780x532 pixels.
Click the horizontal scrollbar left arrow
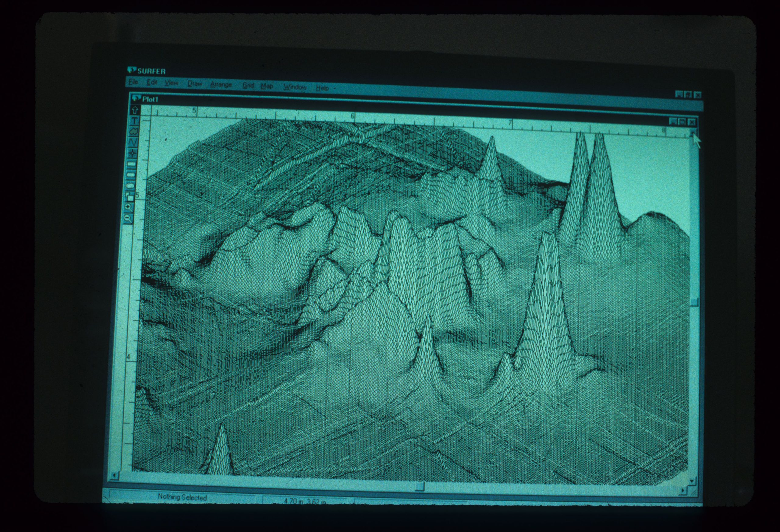coord(115,475)
